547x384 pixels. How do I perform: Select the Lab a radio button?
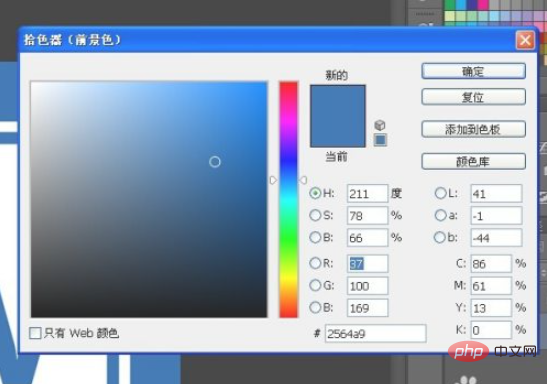[x=440, y=215]
